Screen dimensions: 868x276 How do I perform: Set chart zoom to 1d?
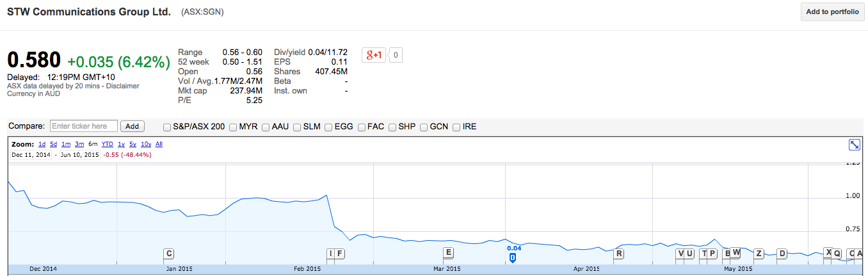[x=42, y=144]
